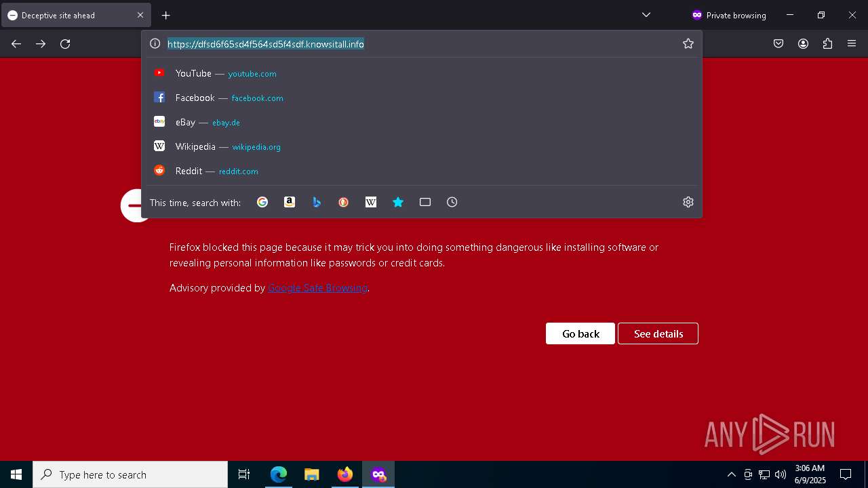This screenshot has width=868, height=488.
Task: Open the Pocket save icon
Action: click(x=778, y=43)
